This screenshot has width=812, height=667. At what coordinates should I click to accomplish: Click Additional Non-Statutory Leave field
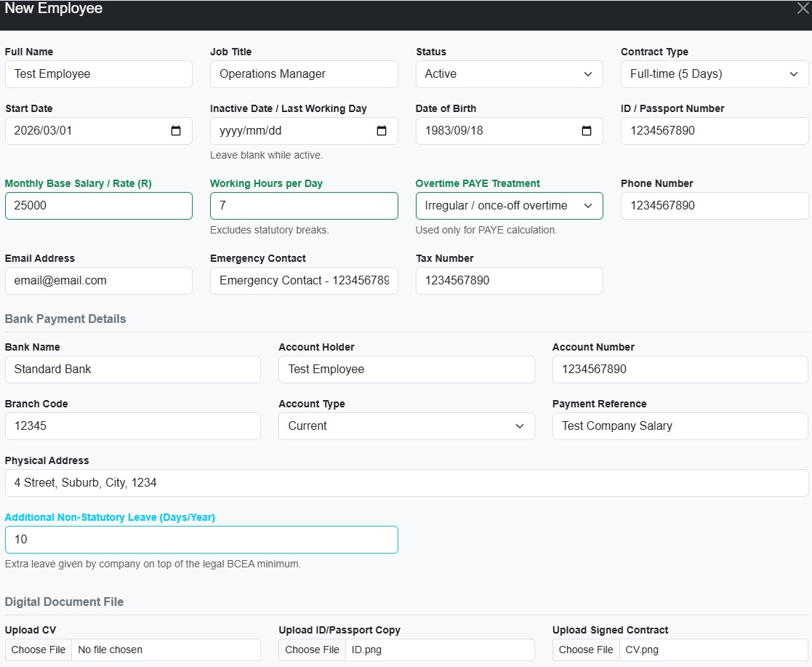point(201,540)
